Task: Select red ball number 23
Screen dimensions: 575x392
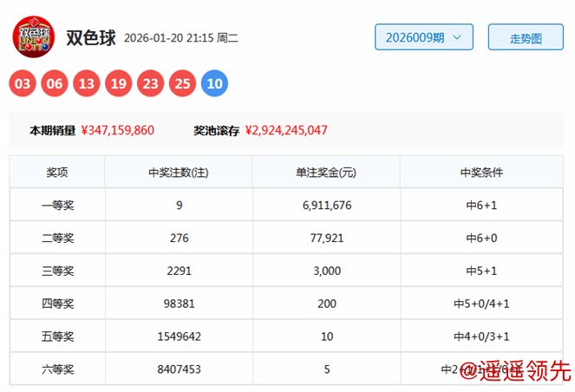Action: (151, 84)
